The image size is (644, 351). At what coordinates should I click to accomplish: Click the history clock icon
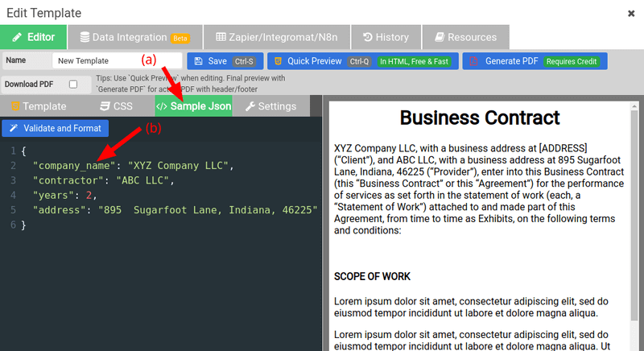pos(368,37)
